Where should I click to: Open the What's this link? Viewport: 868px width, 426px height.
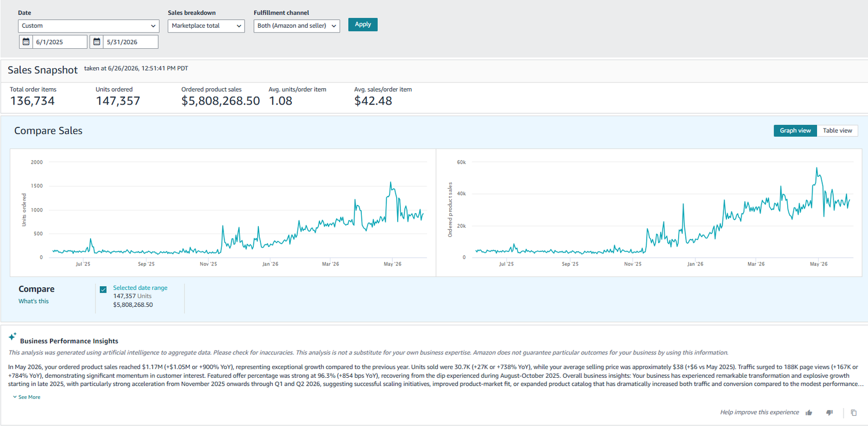click(x=34, y=301)
